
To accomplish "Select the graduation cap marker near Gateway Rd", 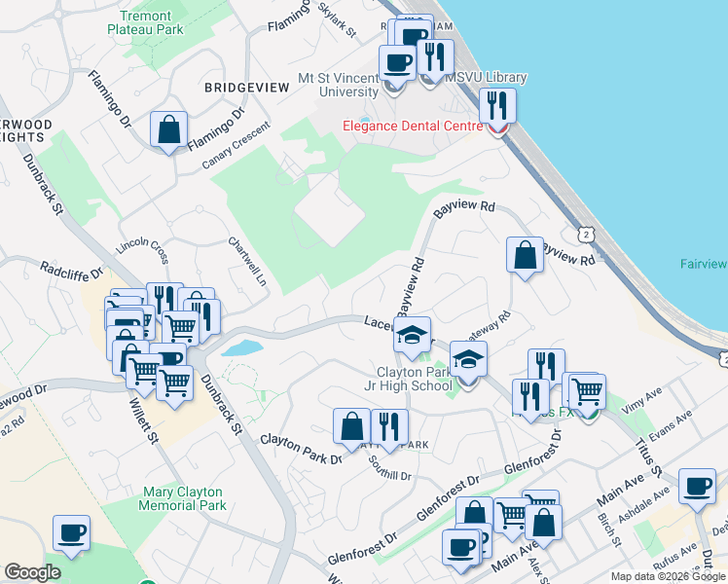I will [468, 360].
